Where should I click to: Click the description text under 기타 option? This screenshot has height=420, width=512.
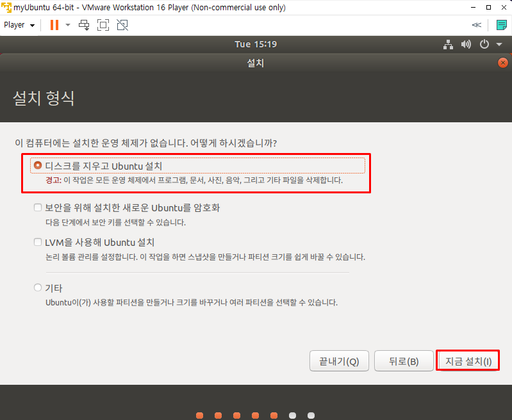coord(192,303)
